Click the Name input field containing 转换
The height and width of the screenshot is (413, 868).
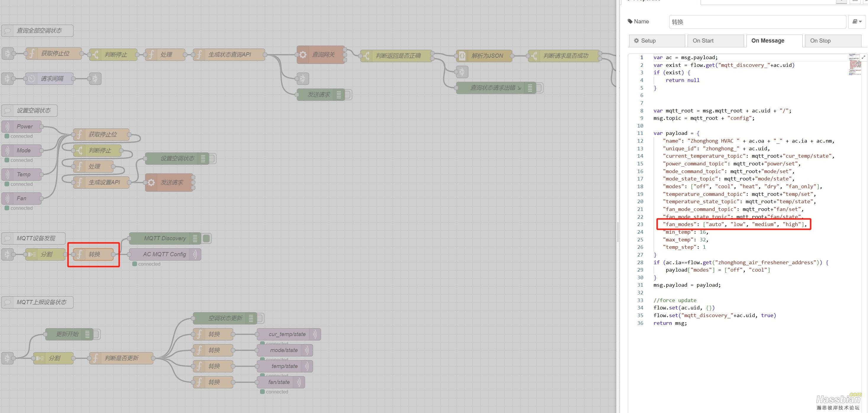click(757, 22)
